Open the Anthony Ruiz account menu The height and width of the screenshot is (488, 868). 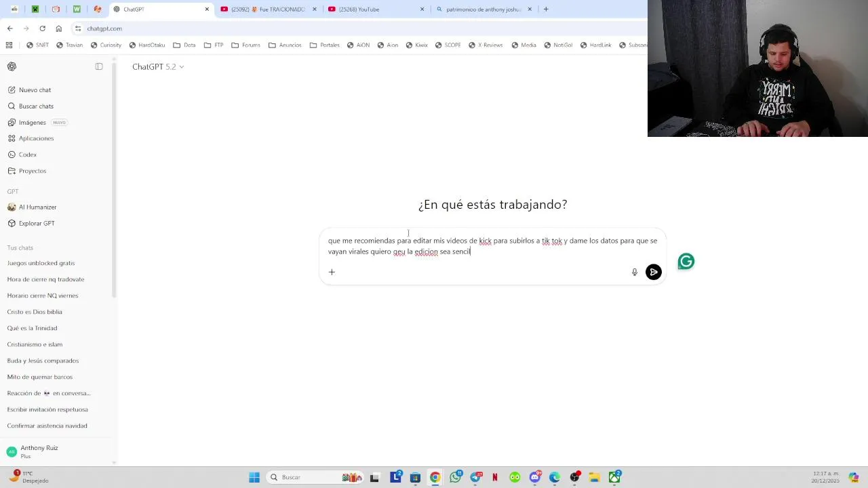pos(56,451)
